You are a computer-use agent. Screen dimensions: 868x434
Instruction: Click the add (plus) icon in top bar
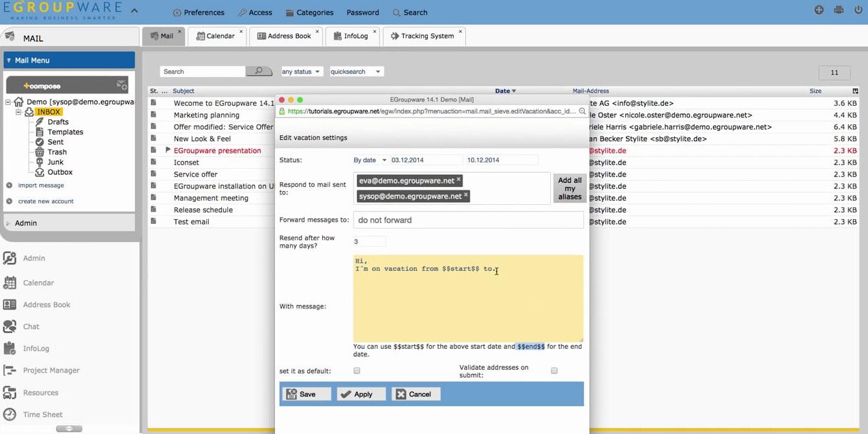(819, 10)
